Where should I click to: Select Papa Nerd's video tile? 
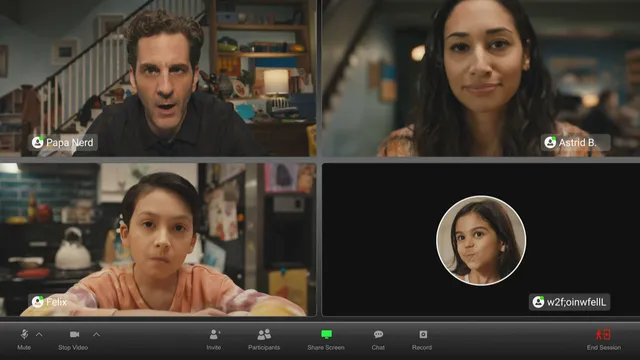pos(158,78)
